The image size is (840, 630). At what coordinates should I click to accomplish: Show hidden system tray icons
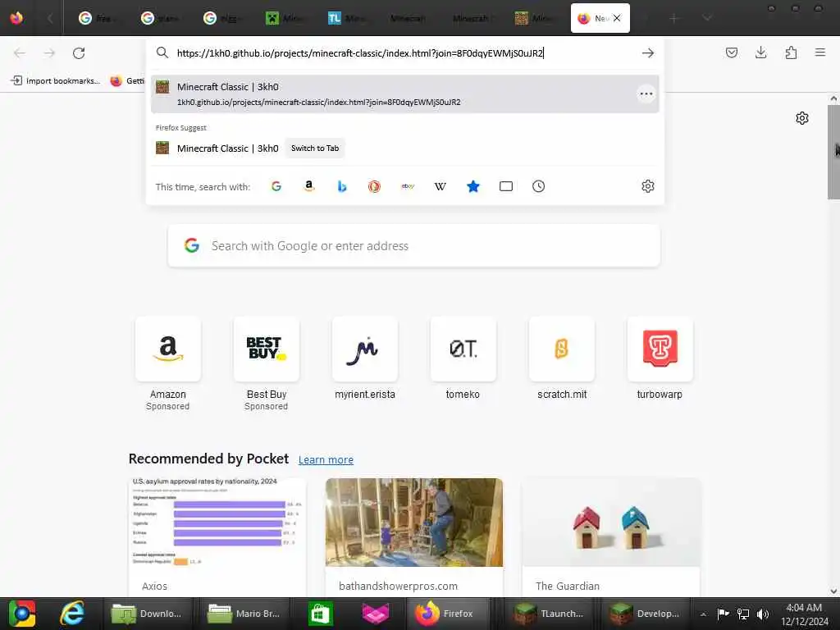pos(703,614)
